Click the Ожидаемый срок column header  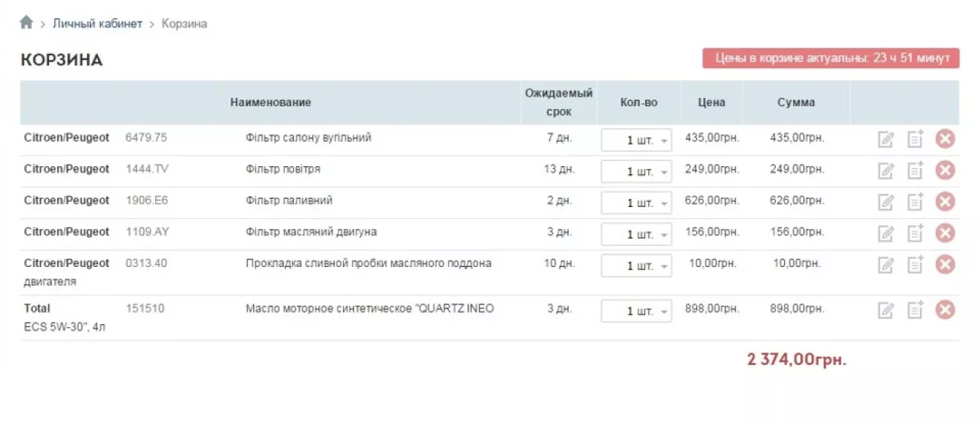(558, 102)
